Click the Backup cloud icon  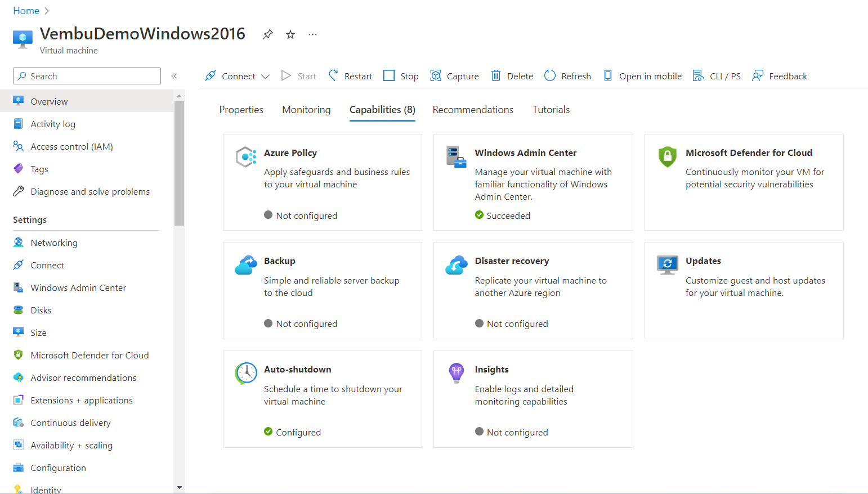[x=246, y=265]
